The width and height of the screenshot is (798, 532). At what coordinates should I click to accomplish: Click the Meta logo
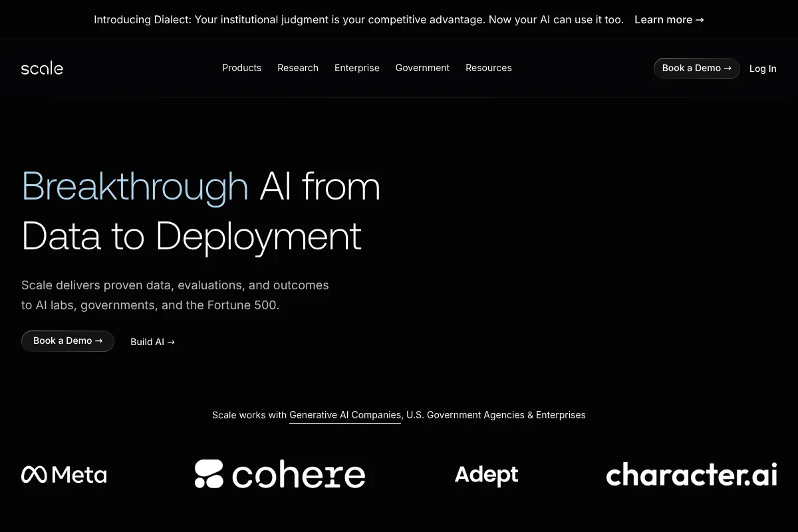[x=64, y=474]
